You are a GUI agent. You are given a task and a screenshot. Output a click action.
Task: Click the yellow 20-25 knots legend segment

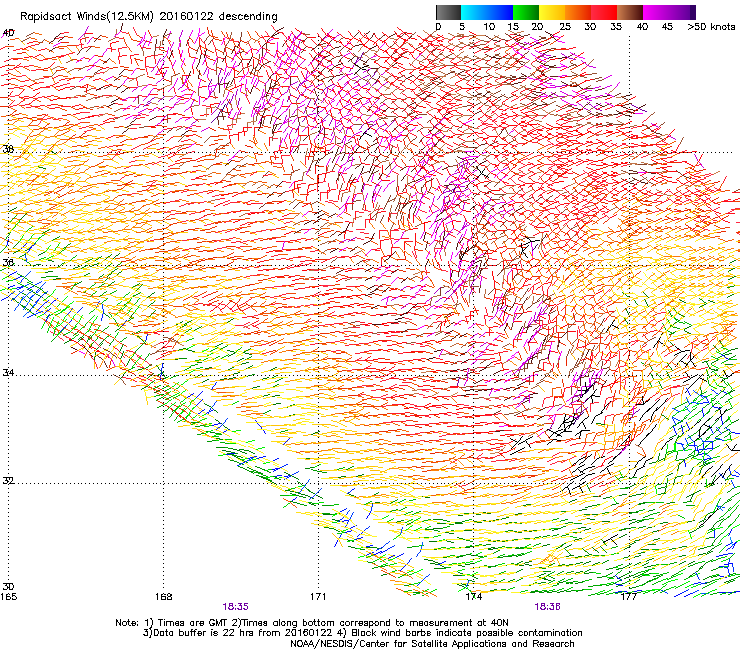click(552, 12)
